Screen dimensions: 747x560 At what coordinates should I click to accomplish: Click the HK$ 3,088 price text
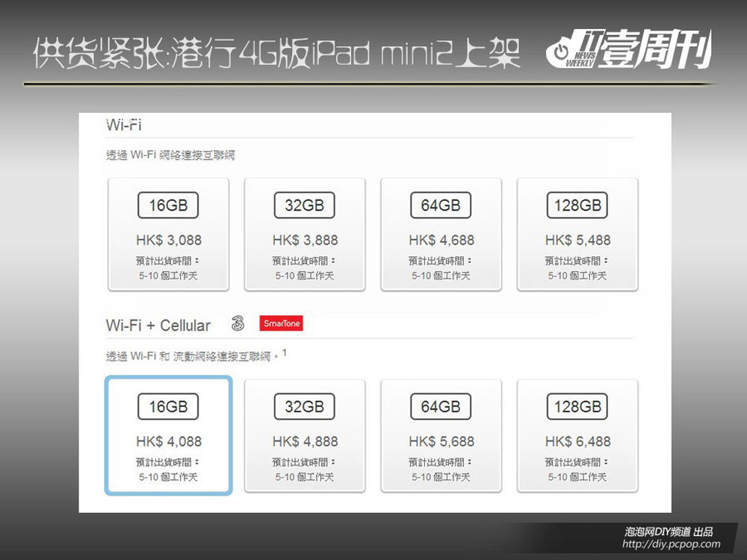[x=169, y=240]
